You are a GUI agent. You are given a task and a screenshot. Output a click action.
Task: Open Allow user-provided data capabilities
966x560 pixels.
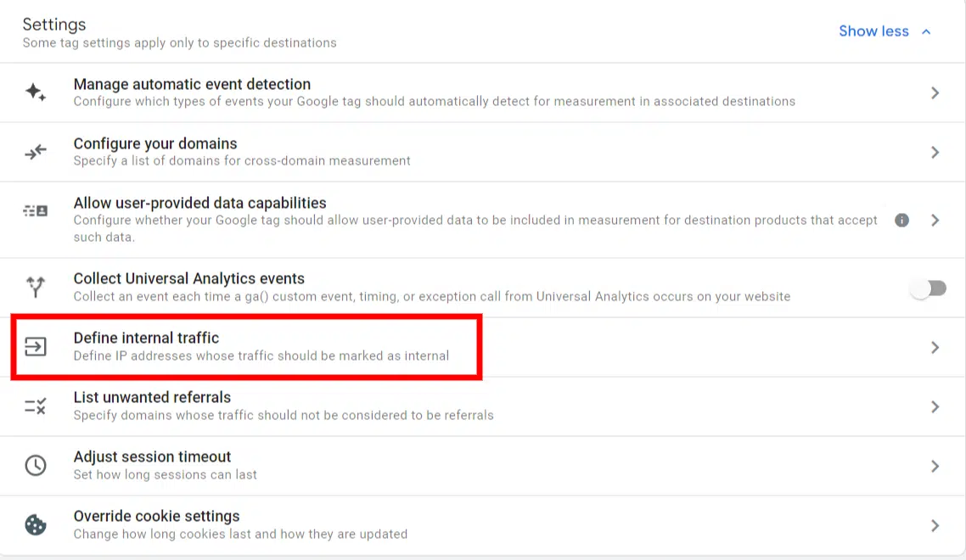click(x=199, y=204)
